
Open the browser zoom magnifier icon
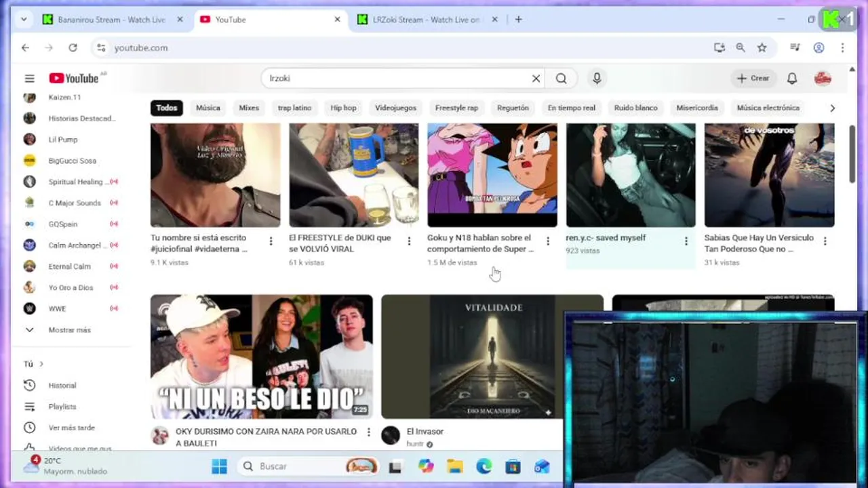tap(741, 47)
